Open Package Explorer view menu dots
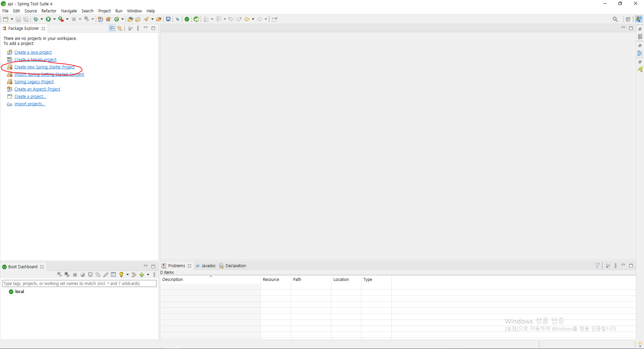 [138, 28]
